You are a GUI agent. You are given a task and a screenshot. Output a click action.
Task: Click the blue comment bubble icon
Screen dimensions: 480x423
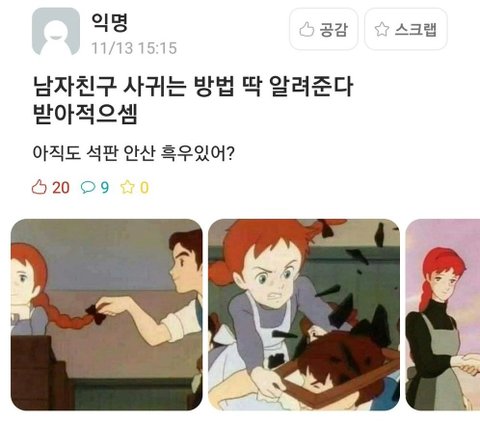[x=88, y=187]
